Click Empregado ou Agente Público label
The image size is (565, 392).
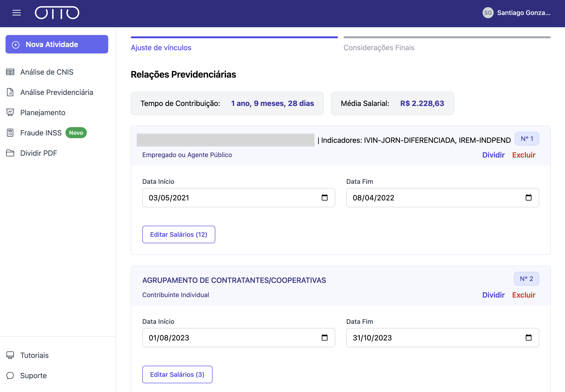pyautogui.click(x=187, y=155)
